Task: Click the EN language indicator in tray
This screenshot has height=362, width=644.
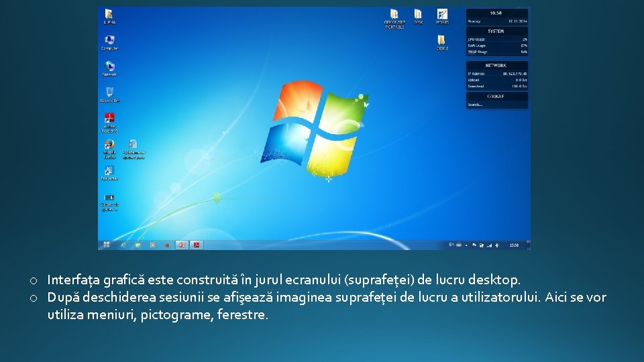Action: tap(451, 245)
